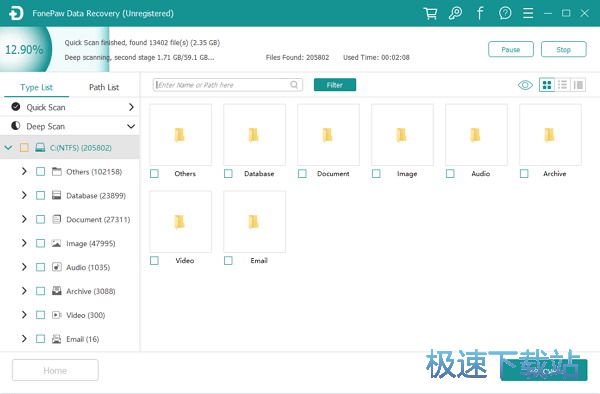Click the Email icon in tree
Image resolution: width=600 pixels, height=394 pixels.
click(57, 339)
